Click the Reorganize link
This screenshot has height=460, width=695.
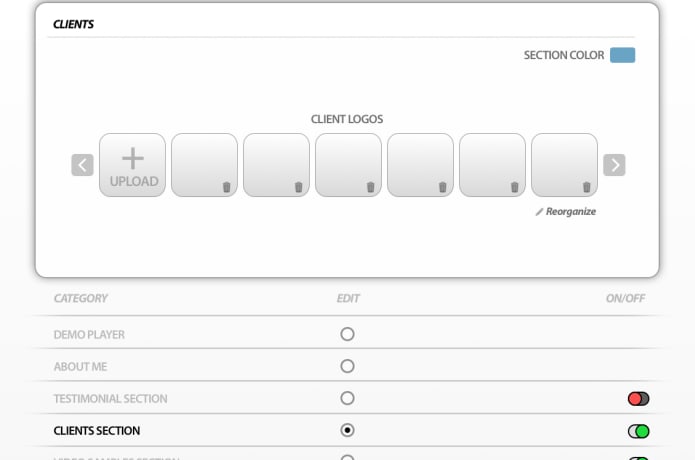pyautogui.click(x=566, y=212)
